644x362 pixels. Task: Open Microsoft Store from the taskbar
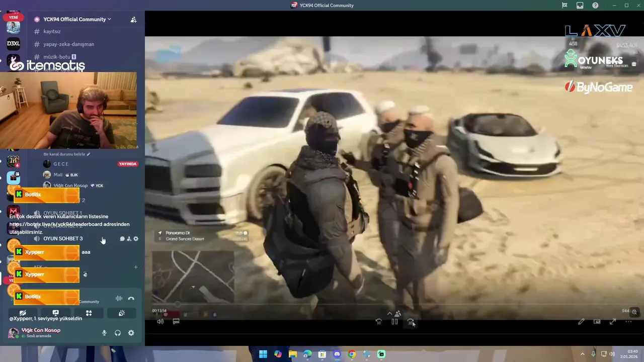322,354
